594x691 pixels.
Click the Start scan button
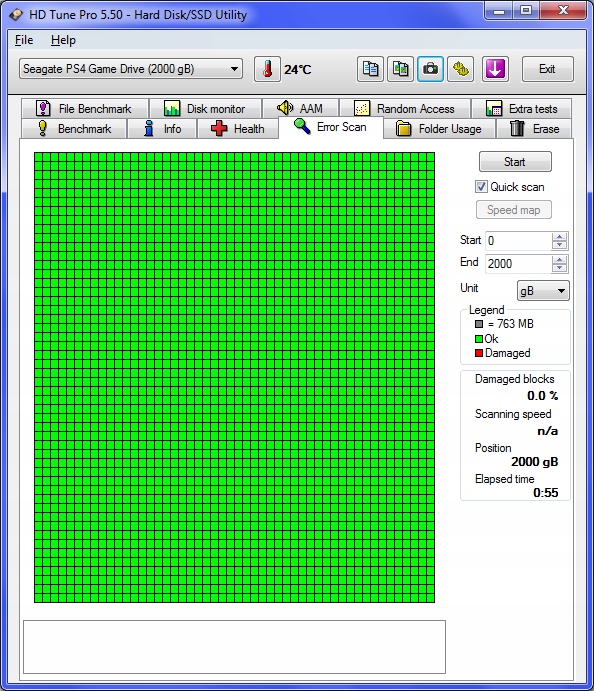(515, 162)
